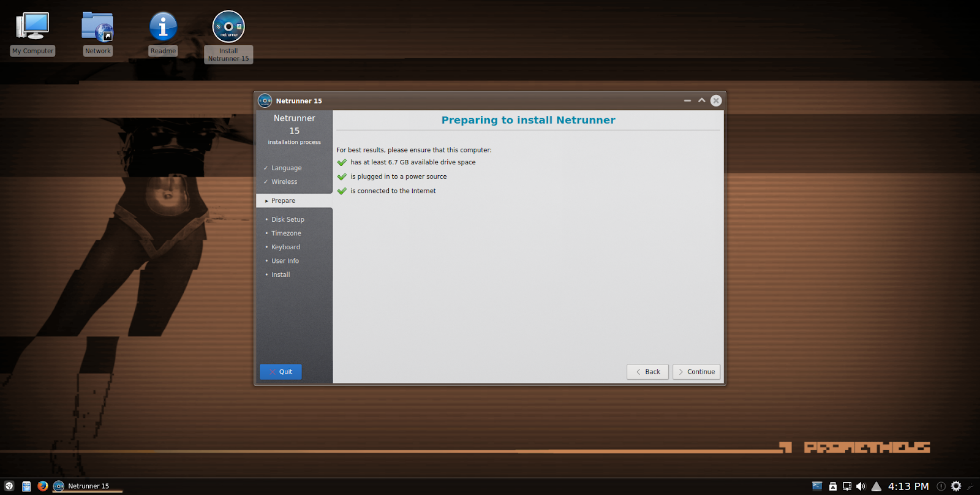Click the 'Preparing to install Netrunner' heading
Screen dimensions: 980x495
529,120
